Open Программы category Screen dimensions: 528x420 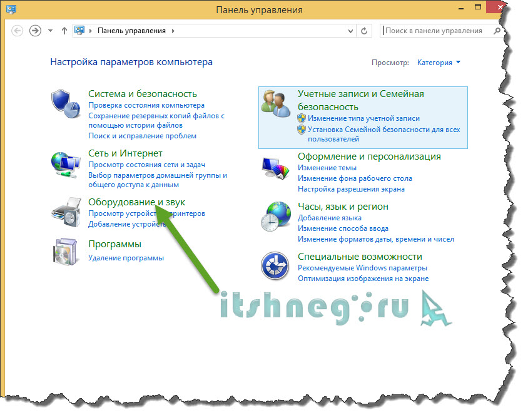(x=115, y=244)
